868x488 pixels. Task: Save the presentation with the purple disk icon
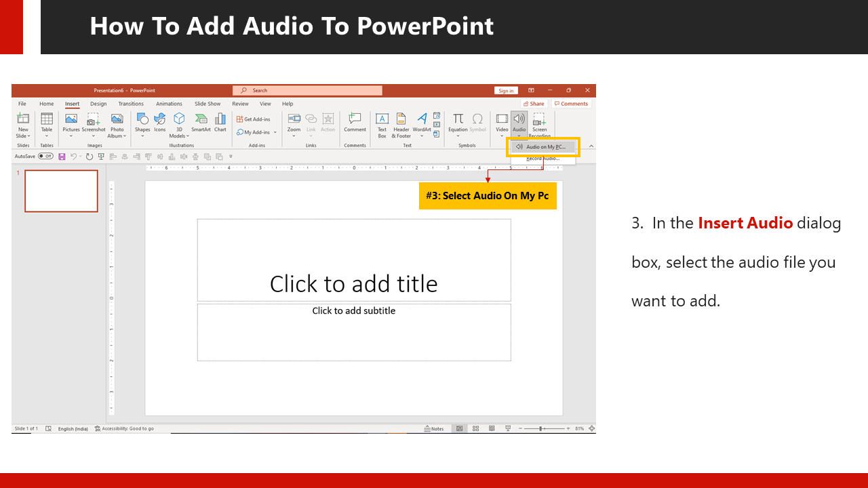point(62,157)
